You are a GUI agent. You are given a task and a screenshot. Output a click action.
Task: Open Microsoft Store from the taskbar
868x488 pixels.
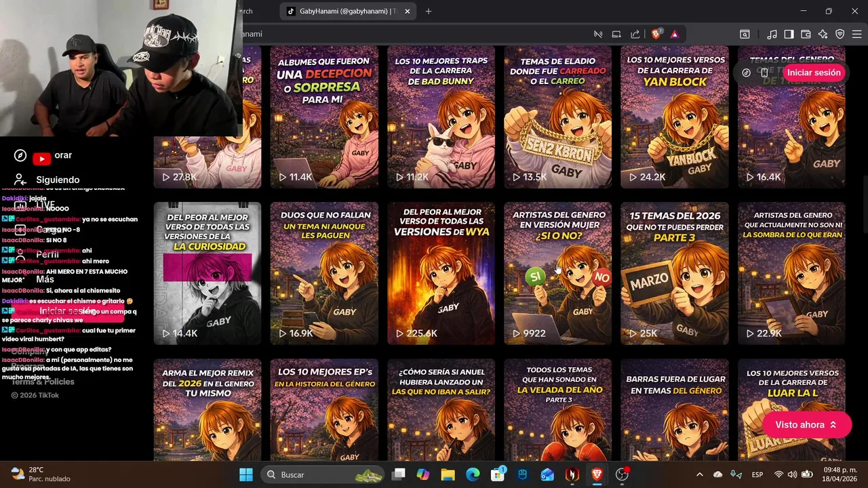(x=498, y=474)
